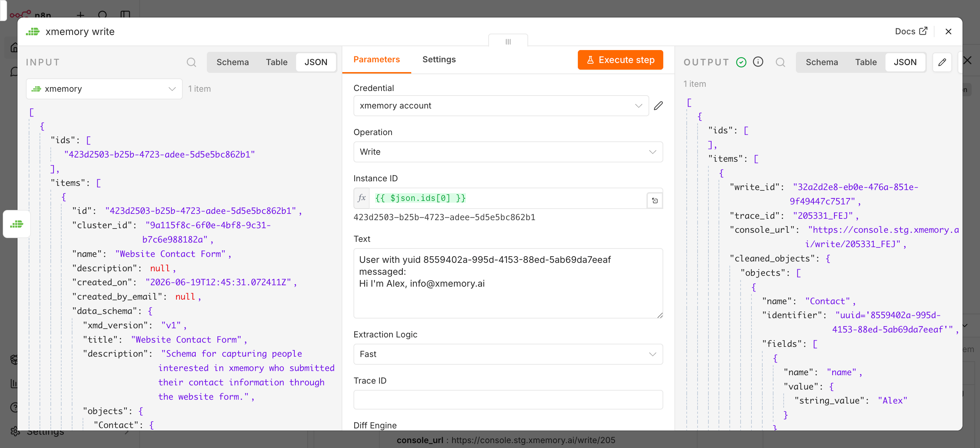Image resolution: width=980 pixels, height=448 pixels.
Task: Switch INPUT view to Schema
Action: 232,62
